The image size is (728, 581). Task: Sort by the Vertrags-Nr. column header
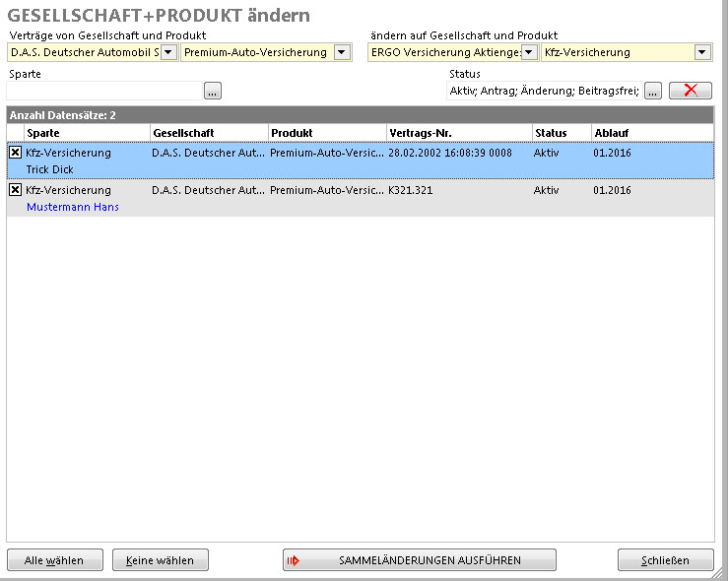458,133
